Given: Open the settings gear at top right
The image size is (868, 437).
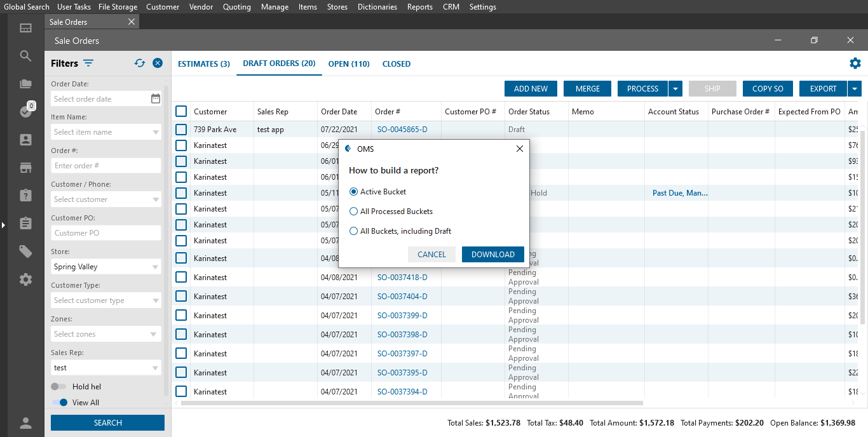Looking at the screenshot, I should pos(855,64).
